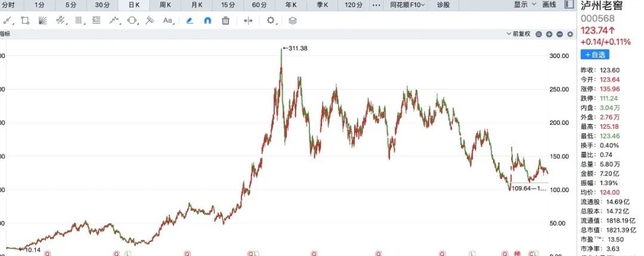Toggle the blue magnet snap icon
Screen dimensions: 644x256
pyautogui.click(x=208, y=20)
